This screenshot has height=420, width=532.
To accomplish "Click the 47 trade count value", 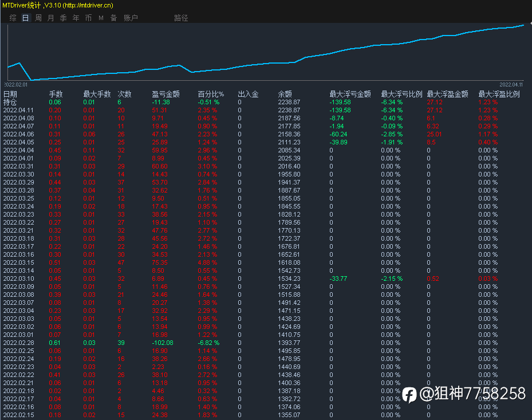I will click(121, 262).
